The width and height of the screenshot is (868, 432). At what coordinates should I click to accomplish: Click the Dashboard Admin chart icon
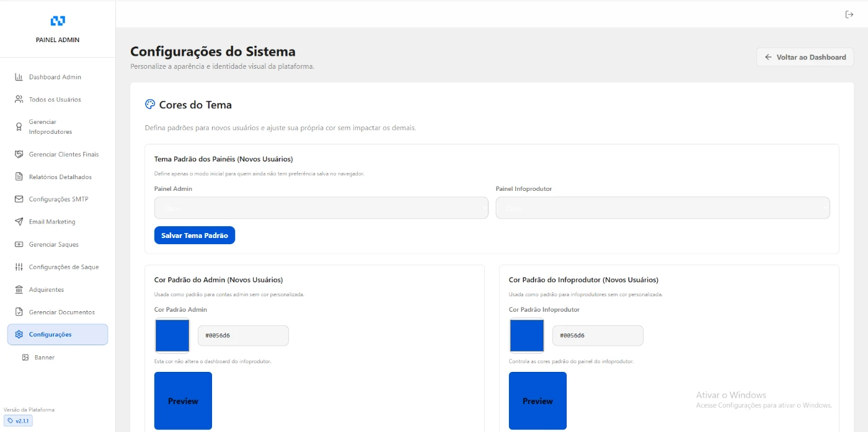click(19, 77)
